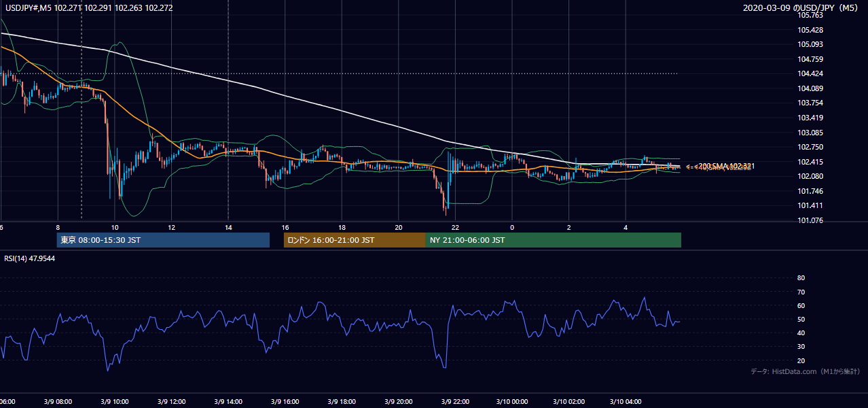Click the 3/10 02:00 time label
The image size is (868, 408).
[x=569, y=402]
